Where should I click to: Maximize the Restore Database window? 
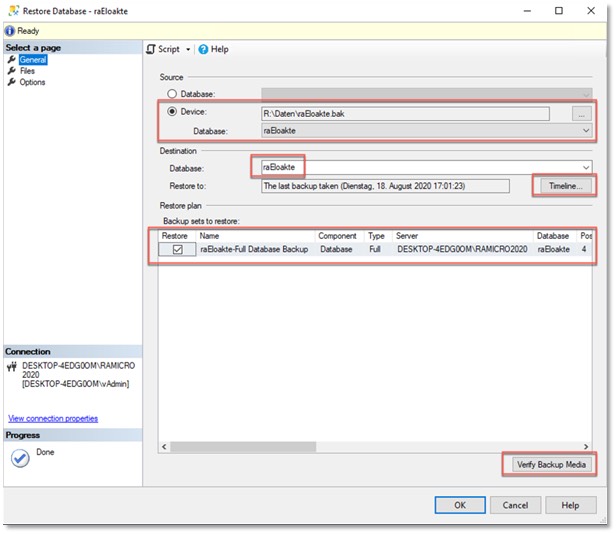tap(559, 11)
